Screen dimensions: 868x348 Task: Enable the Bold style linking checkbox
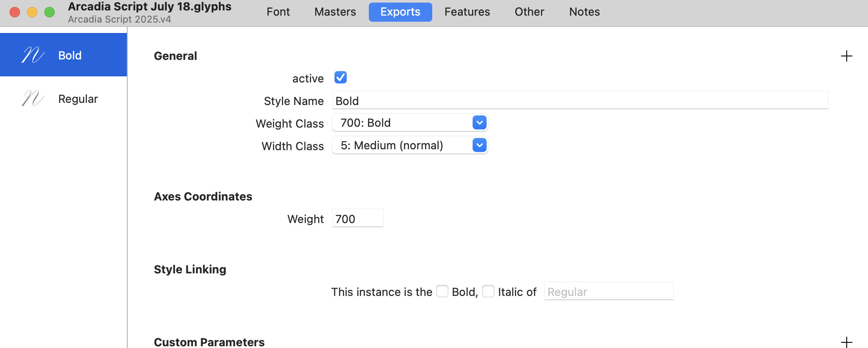[x=442, y=291]
